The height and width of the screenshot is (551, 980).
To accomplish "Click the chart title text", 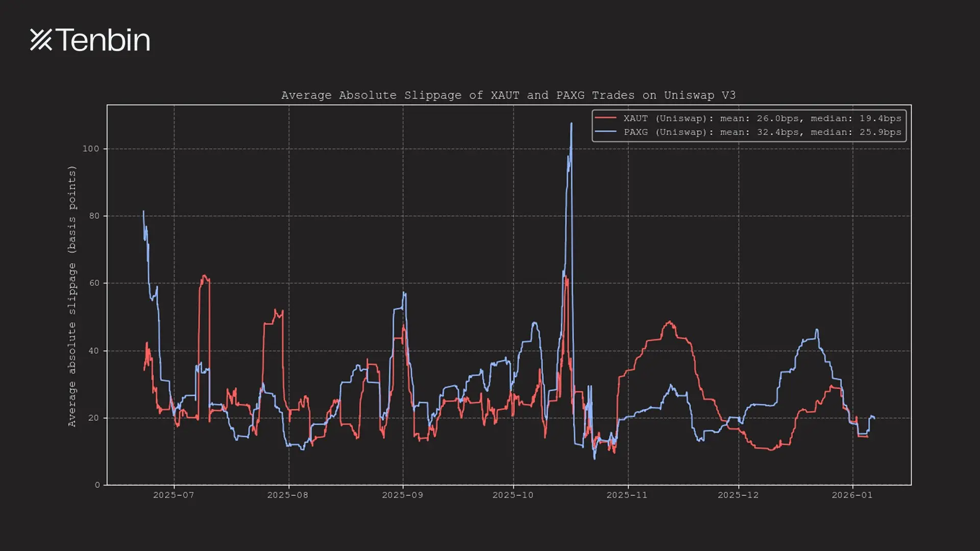I will (x=508, y=95).
